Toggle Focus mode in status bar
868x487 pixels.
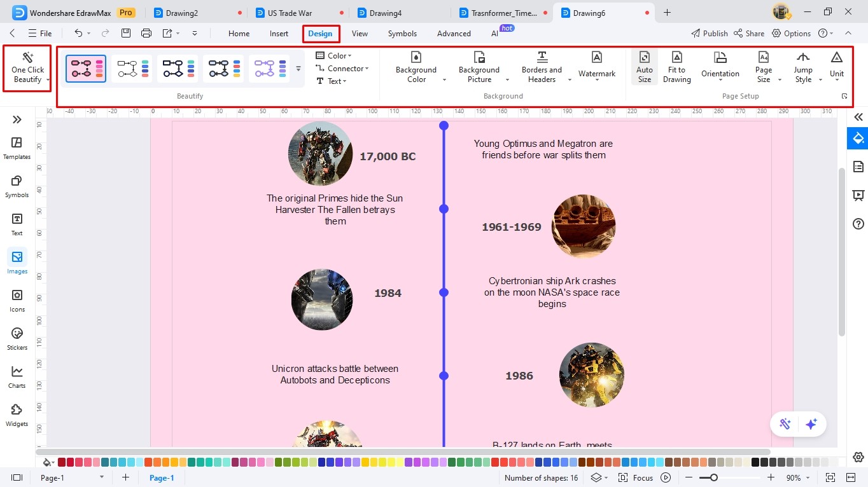pyautogui.click(x=636, y=477)
